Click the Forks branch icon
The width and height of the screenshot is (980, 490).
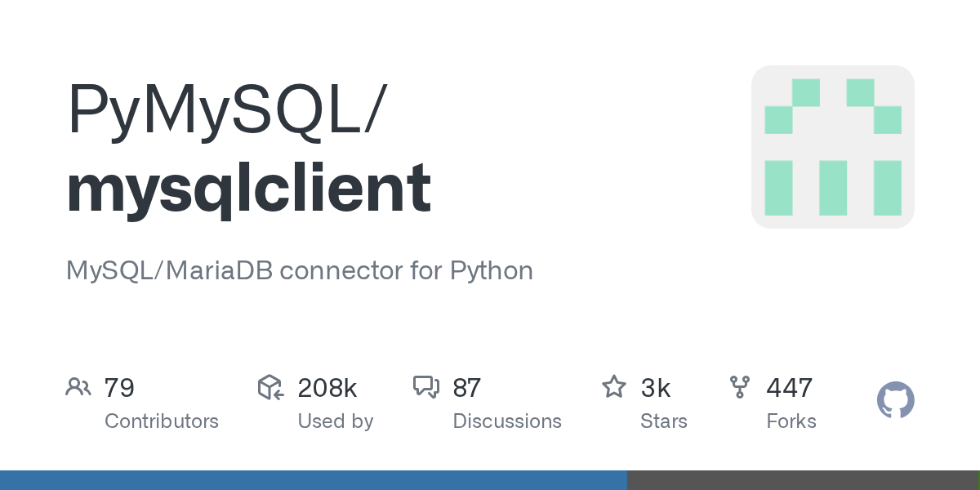(x=739, y=387)
